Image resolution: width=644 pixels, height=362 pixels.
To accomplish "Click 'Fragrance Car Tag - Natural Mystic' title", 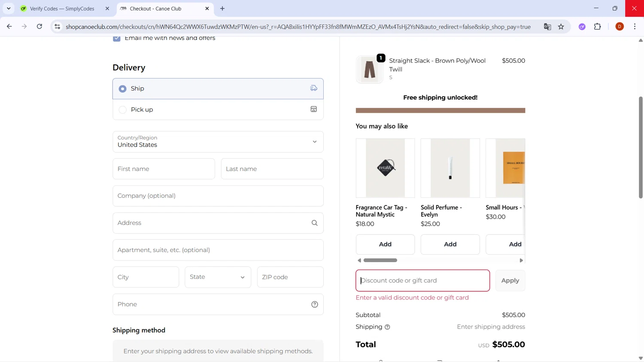I will pyautogui.click(x=382, y=211).
